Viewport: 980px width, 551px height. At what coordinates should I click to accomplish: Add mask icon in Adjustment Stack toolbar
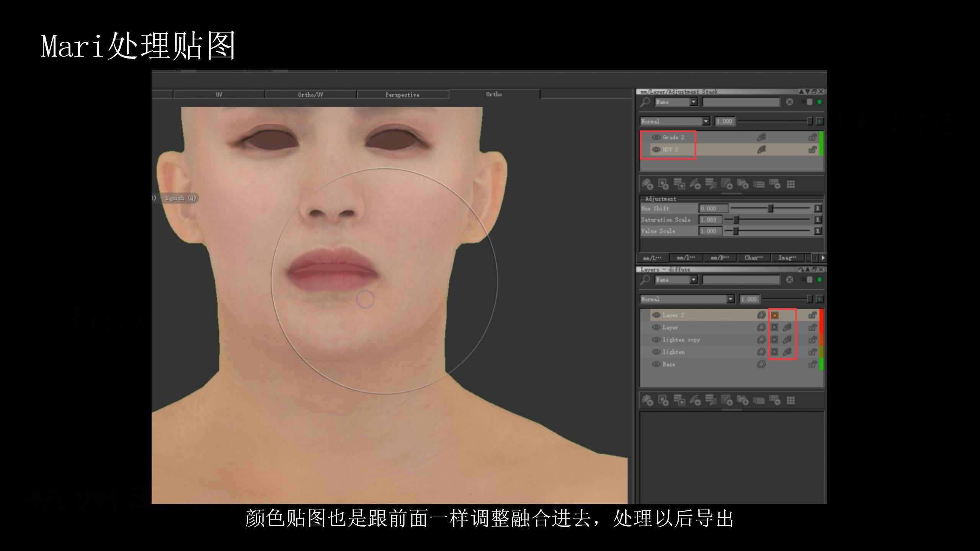(x=663, y=184)
